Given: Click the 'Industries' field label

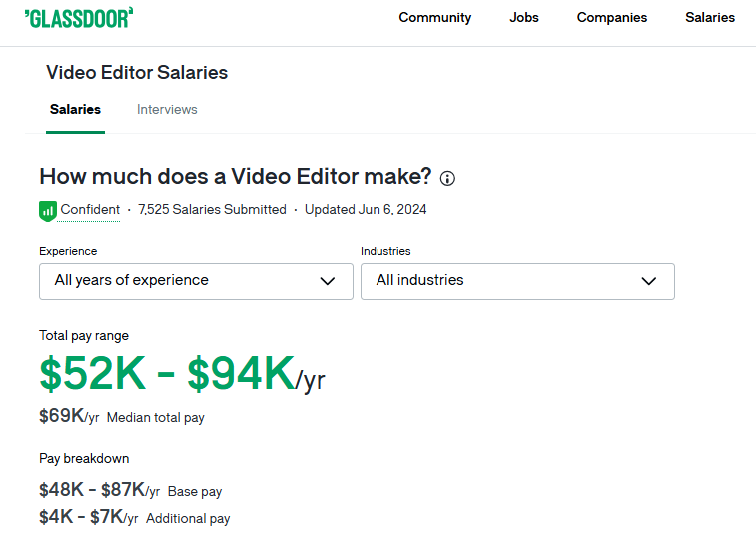Looking at the screenshot, I should pos(385,251).
